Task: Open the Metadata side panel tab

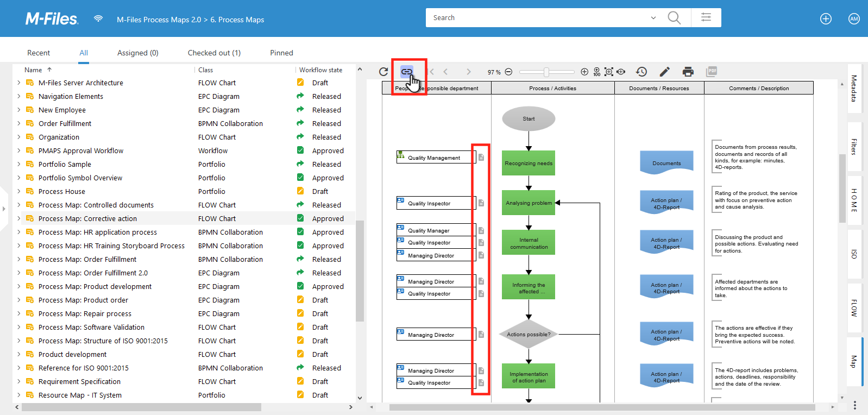Action: coord(854,88)
